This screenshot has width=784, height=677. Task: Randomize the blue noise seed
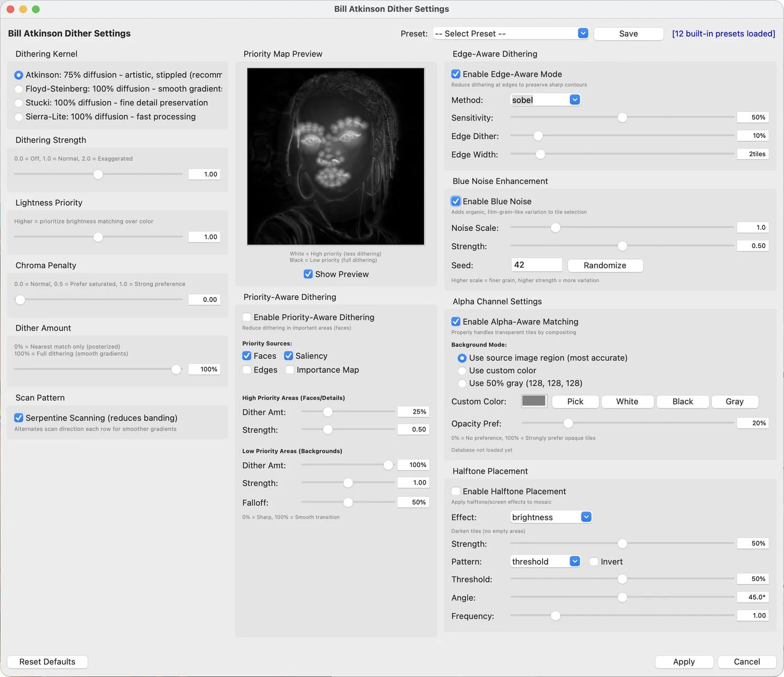(x=605, y=265)
